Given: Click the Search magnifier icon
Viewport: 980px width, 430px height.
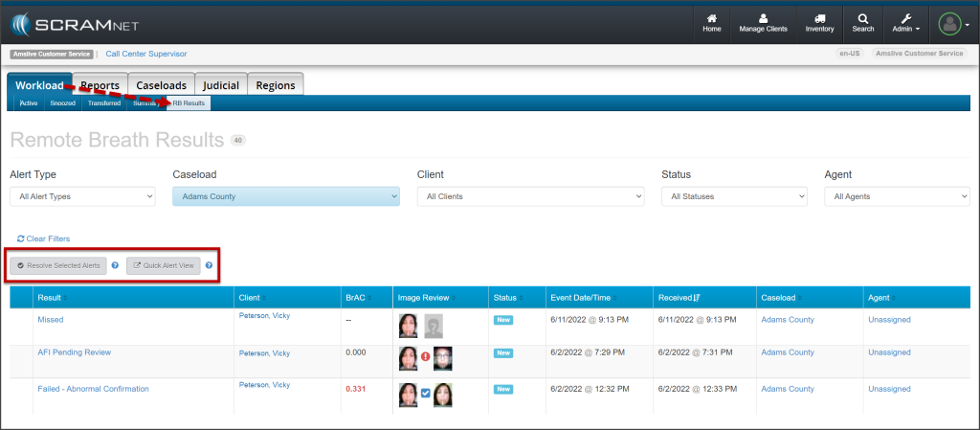Looking at the screenshot, I should tap(862, 22).
